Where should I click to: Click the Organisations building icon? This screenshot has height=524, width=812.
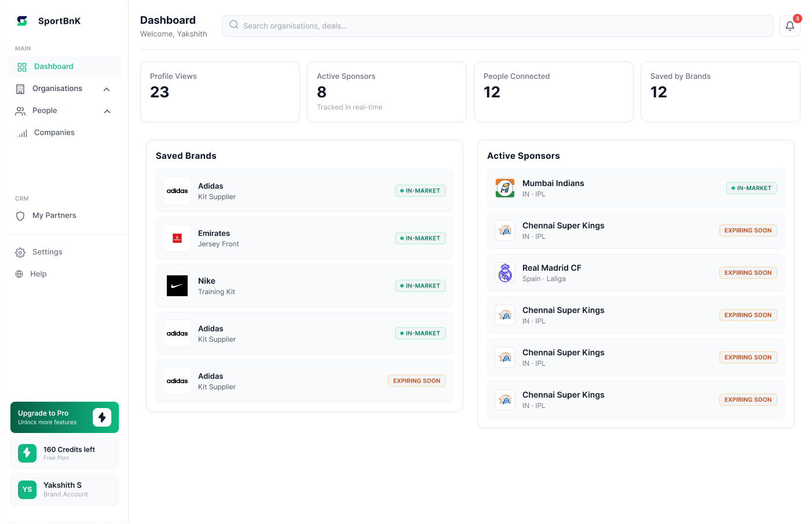click(20, 89)
